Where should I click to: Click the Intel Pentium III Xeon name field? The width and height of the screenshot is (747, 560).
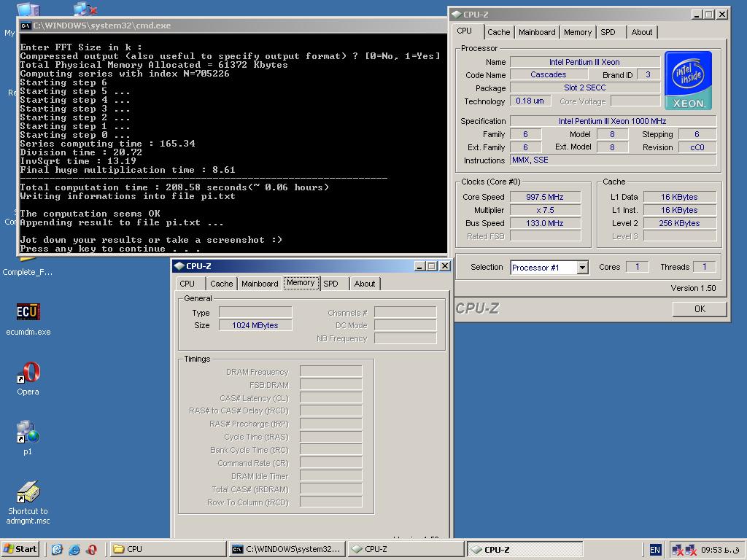(x=584, y=62)
